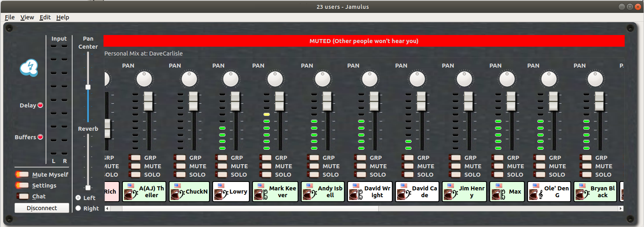Enable GRP on David Wright's channel
Image resolution: width=644 pixels, height=227 pixels.
tap(360, 158)
